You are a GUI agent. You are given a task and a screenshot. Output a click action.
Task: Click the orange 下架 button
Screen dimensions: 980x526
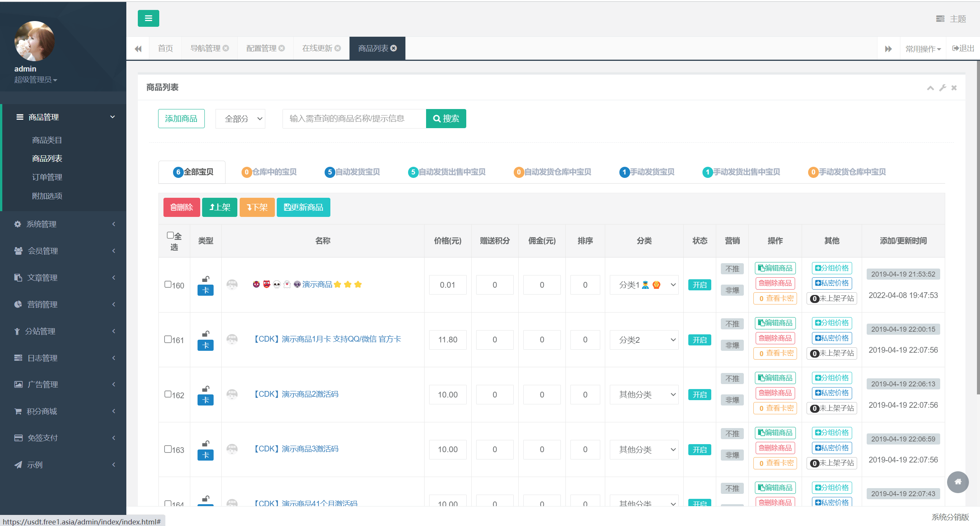[257, 207]
